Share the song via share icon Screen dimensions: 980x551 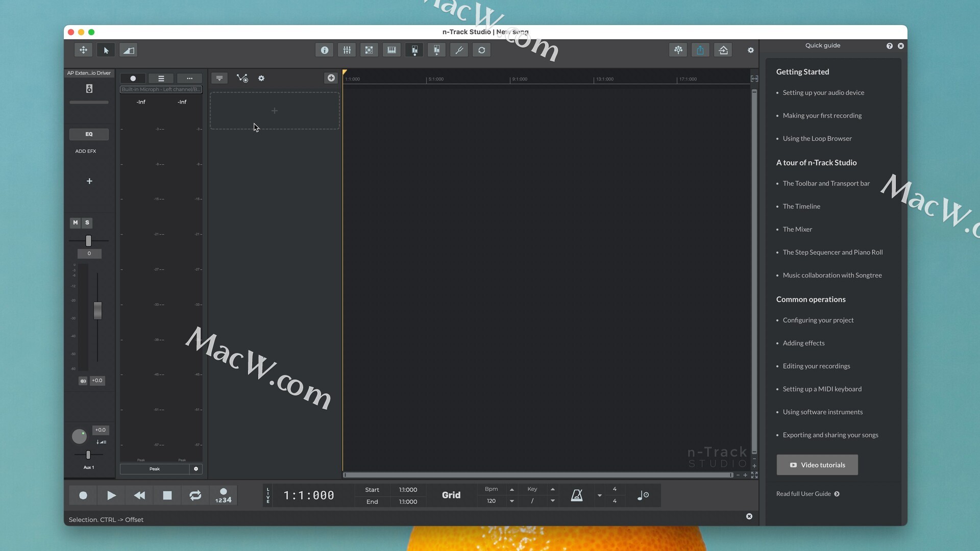tap(700, 50)
